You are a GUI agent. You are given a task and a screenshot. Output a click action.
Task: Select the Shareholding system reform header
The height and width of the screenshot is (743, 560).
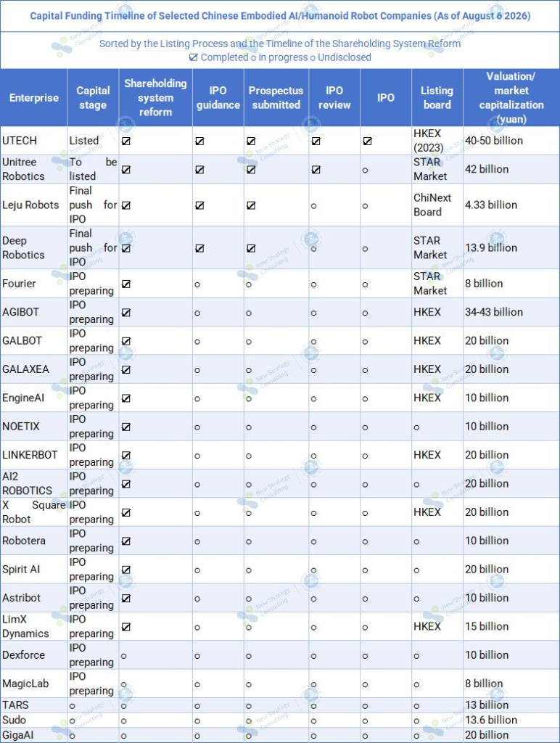point(155,98)
